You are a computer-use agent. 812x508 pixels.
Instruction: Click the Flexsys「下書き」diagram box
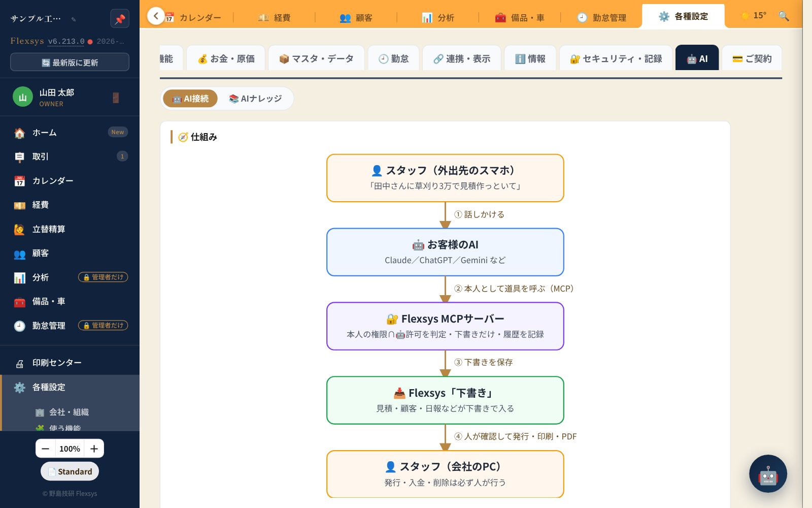[445, 400]
